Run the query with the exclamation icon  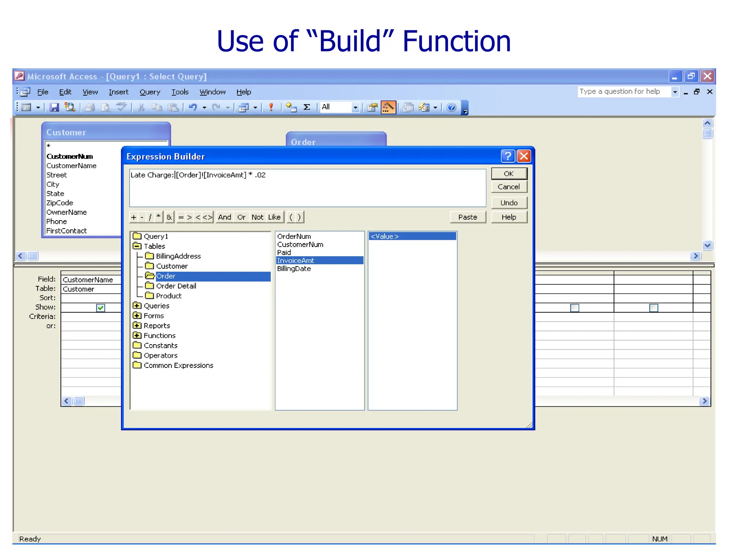(271, 107)
